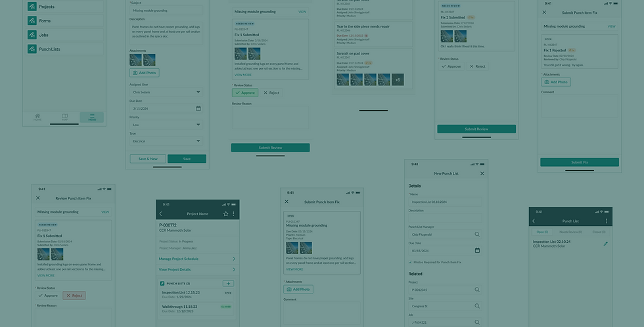This screenshot has width=644, height=327.
Task: Click the +6 photos thumbnail
Action: click(x=398, y=79)
